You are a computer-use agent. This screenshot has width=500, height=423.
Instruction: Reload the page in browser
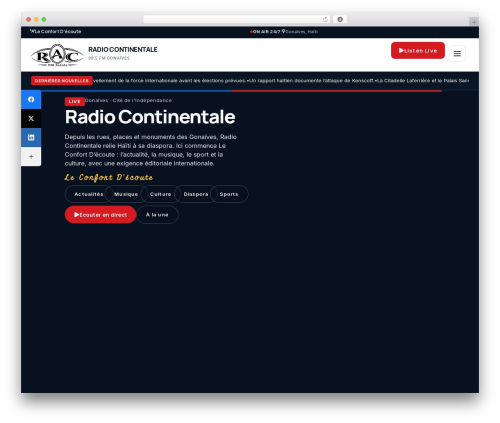[x=325, y=19]
